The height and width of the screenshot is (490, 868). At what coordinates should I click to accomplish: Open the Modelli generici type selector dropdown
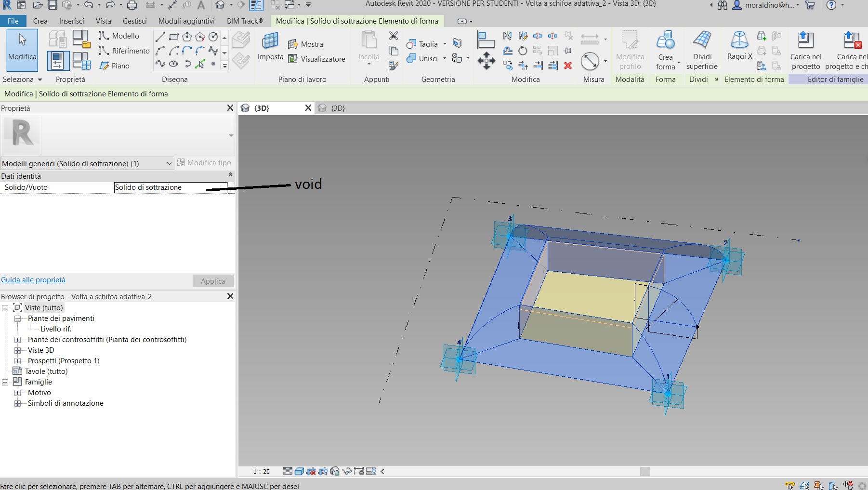pyautogui.click(x=87, y=163)
